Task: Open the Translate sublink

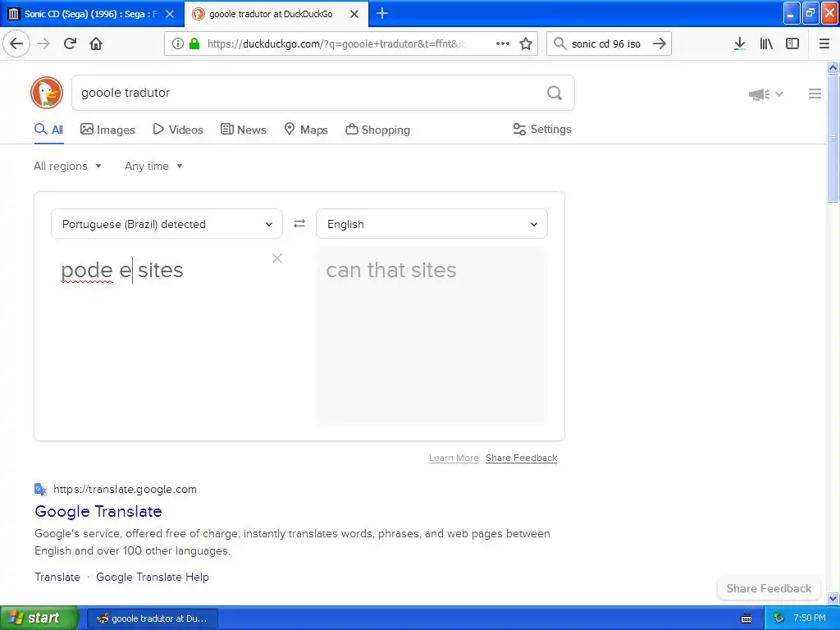Action: pos(57,577)
